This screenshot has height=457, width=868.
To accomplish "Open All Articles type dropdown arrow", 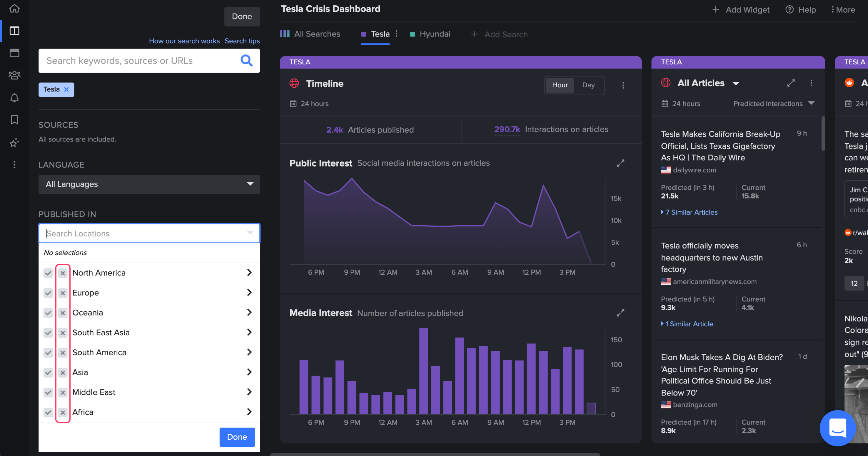I will (736, 84).
